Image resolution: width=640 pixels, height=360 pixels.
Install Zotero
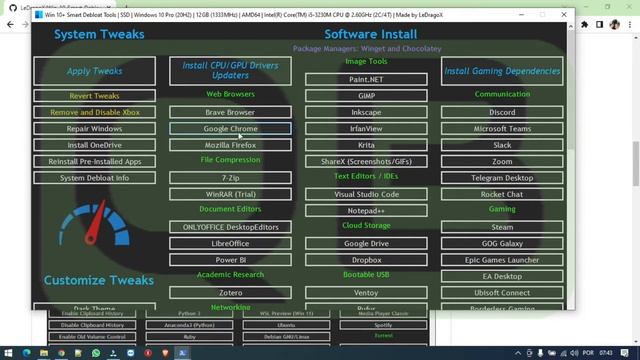point(231,293)
